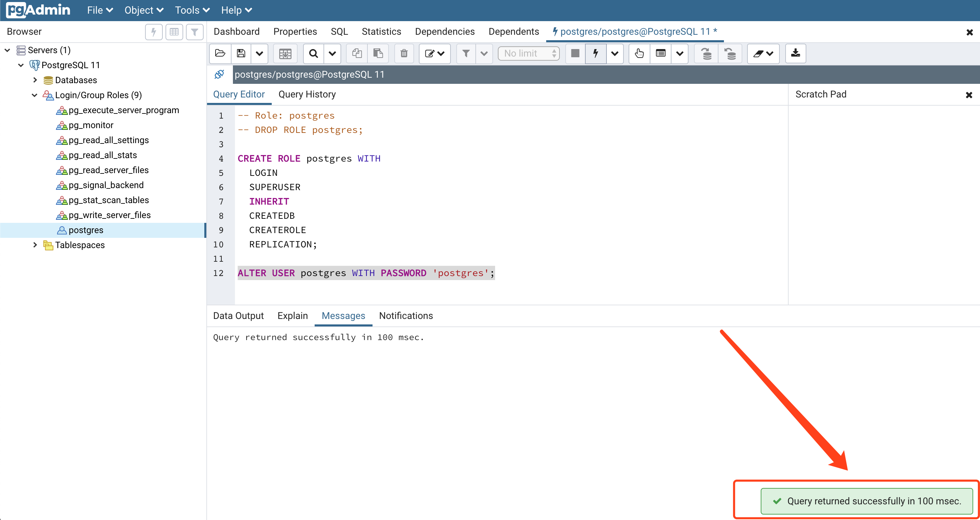Click the Explain hand-pointer icon

point(639,53)
